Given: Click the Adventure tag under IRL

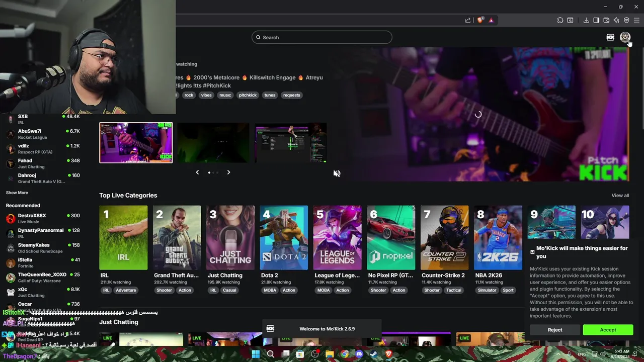Looking at the screenshot, I should (x=126, y=290).
